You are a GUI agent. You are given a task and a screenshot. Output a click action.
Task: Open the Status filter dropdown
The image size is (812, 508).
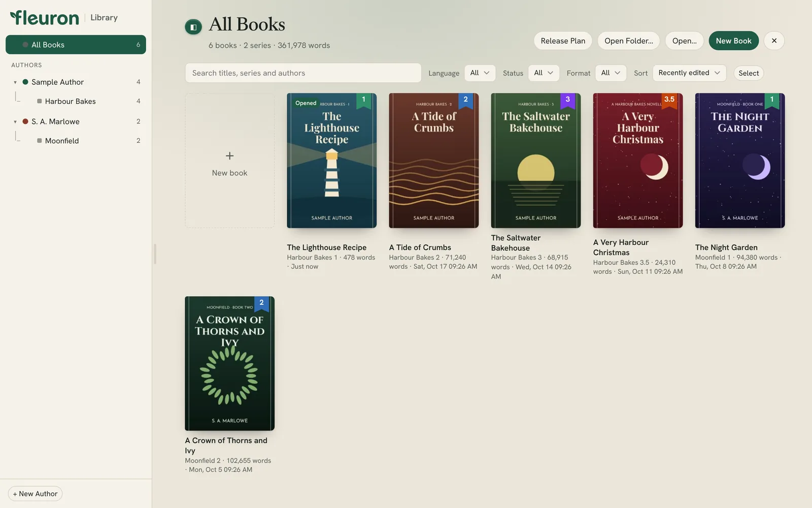click(x=544, y=73)
